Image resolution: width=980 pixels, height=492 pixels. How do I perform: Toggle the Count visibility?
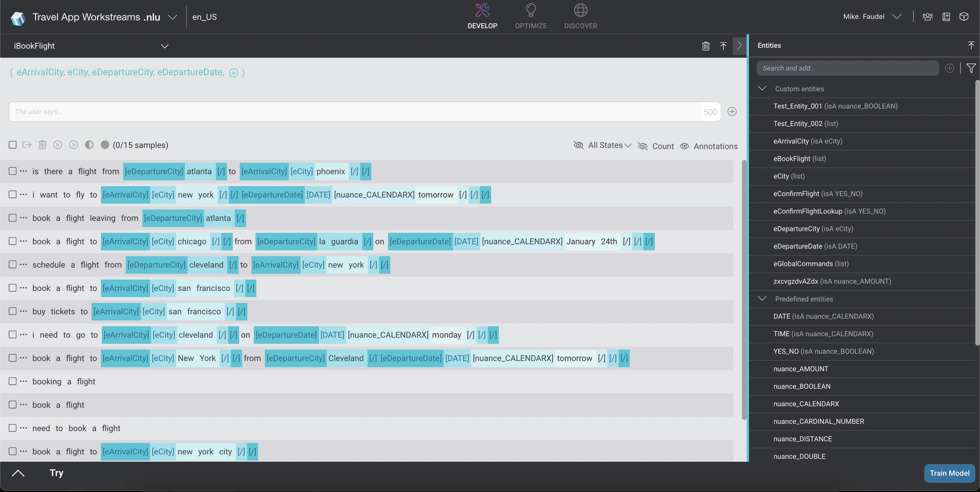coord(643,146)
